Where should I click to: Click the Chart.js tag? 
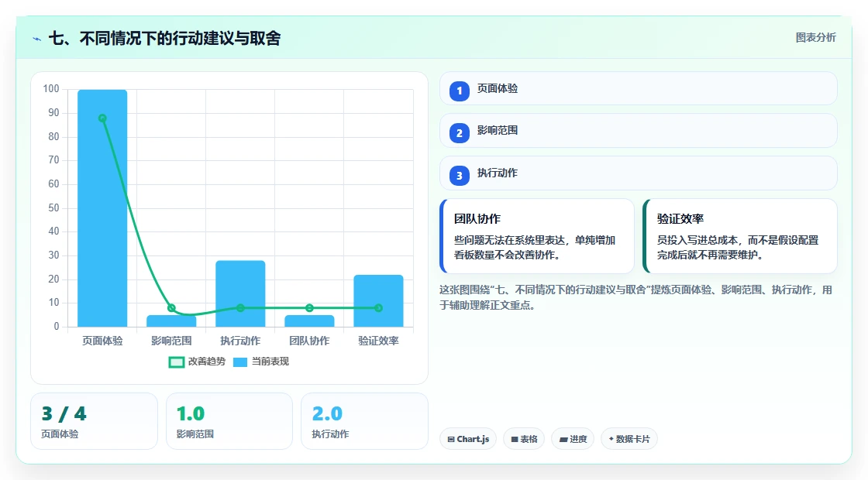[468, 439]
